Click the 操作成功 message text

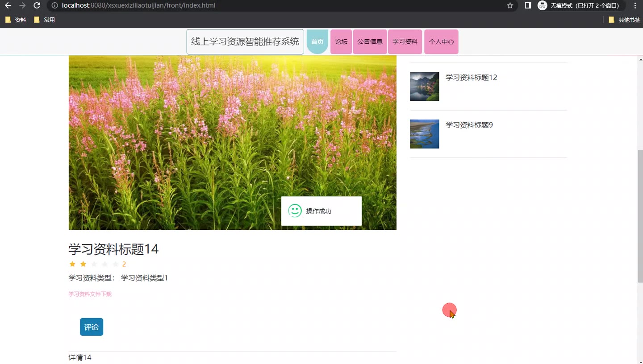point(319,211)
